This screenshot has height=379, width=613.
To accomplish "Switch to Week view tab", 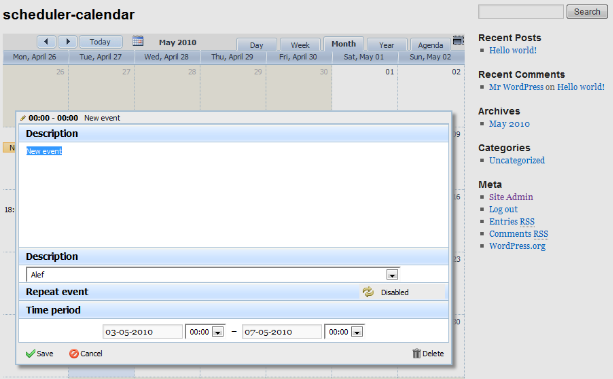I will click(300, 45).
